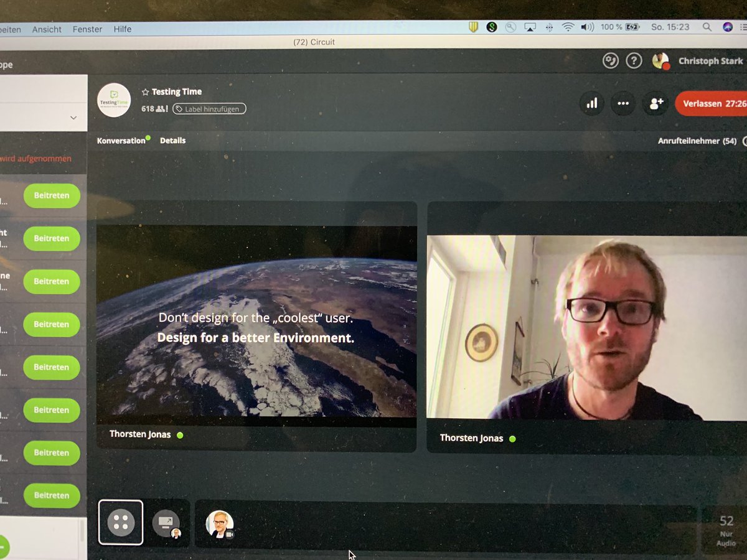Open Anrufteilnehmer (54) participants list

point(697,141)
